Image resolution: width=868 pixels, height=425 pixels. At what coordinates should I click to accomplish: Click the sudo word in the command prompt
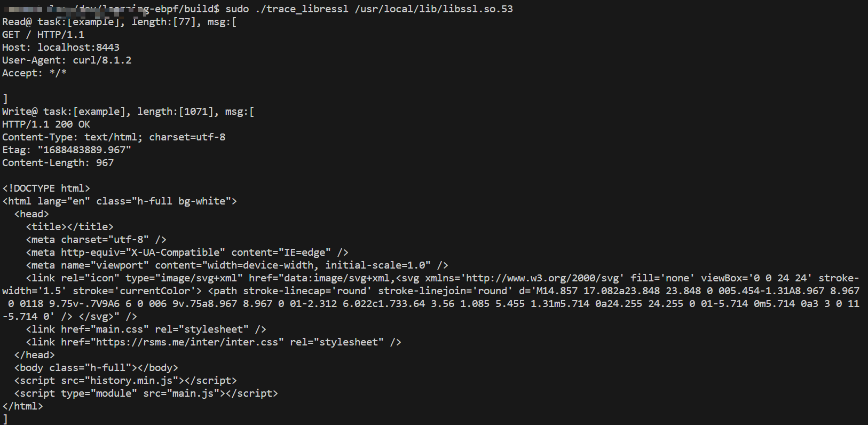[x=237, y=9]
